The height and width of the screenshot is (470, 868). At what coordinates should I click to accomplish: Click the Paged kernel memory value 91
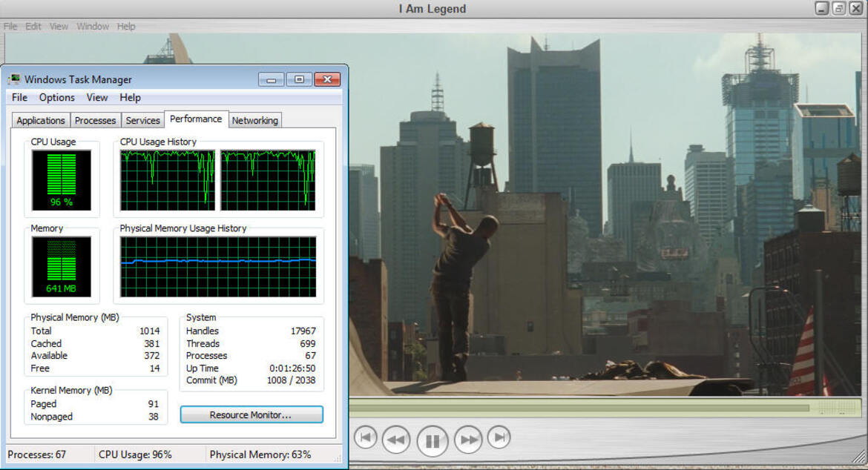(154, 403)
